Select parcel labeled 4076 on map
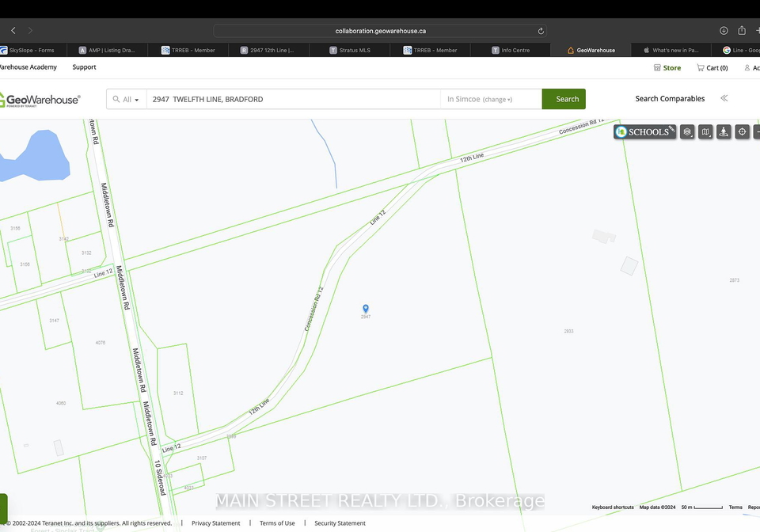Viewport: 760px width, 532px height. (101, 343)
